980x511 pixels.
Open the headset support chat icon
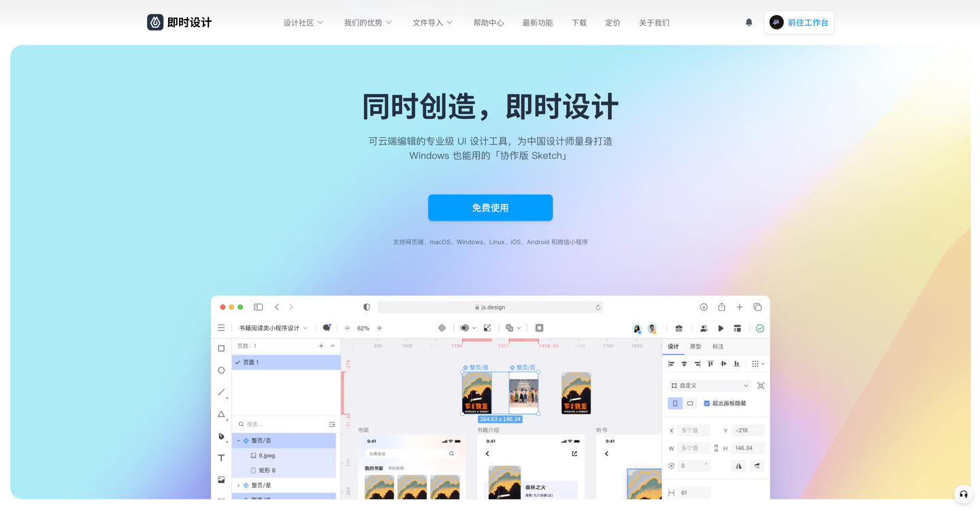coord(963,494)
